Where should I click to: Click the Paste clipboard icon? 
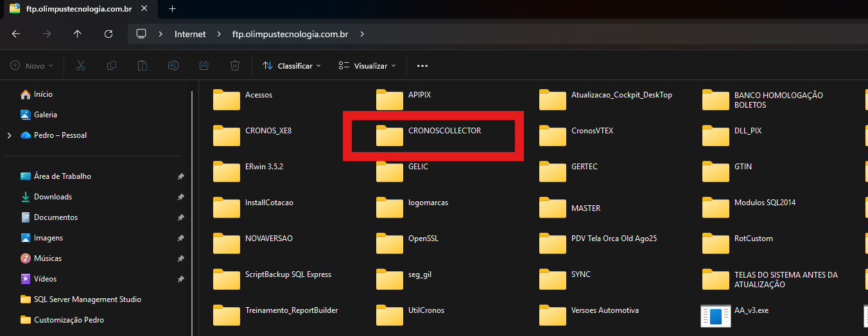(143, 65)
